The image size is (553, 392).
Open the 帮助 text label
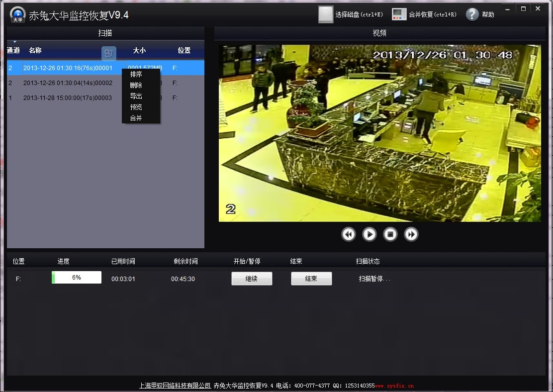[x=488, y=14]
